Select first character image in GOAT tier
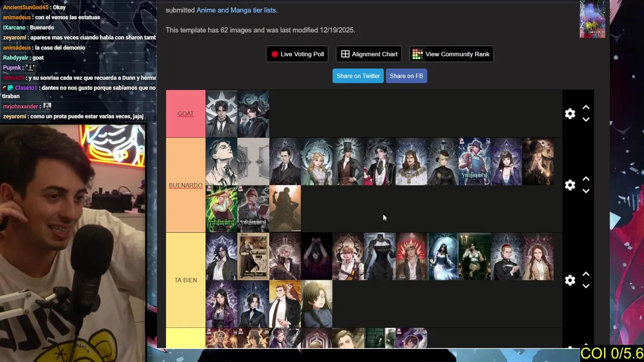 click(221, 114)
